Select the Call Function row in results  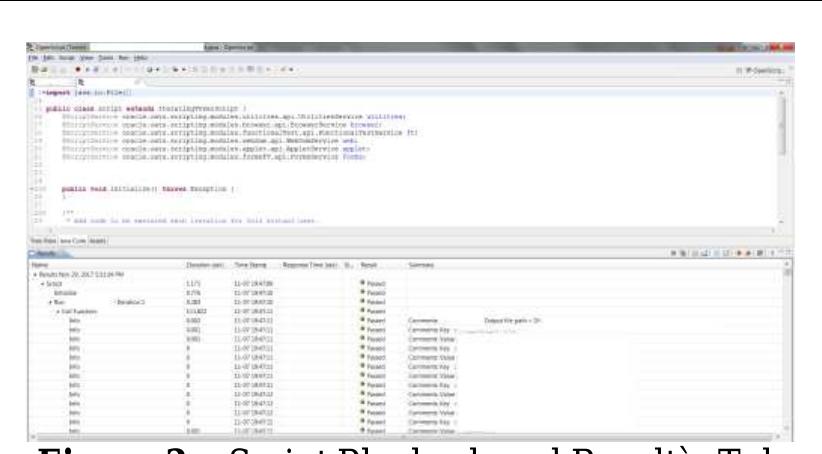coord(79,311)
